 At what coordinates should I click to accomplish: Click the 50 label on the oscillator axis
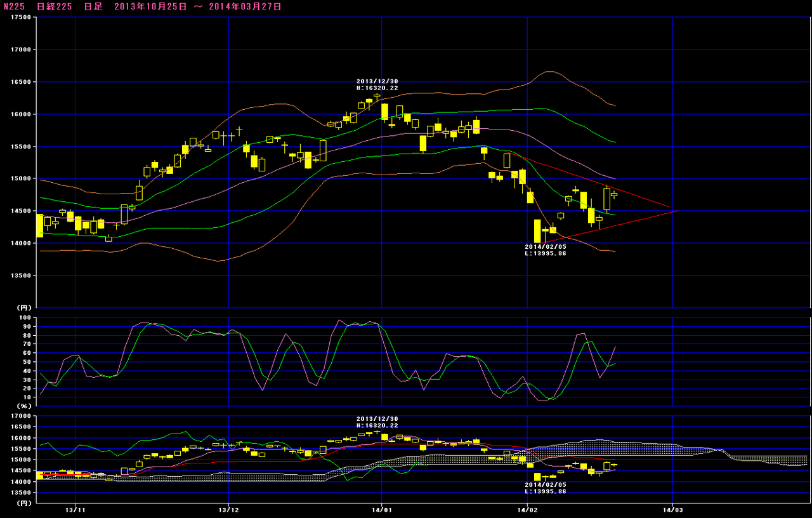(x=27, y=362)
